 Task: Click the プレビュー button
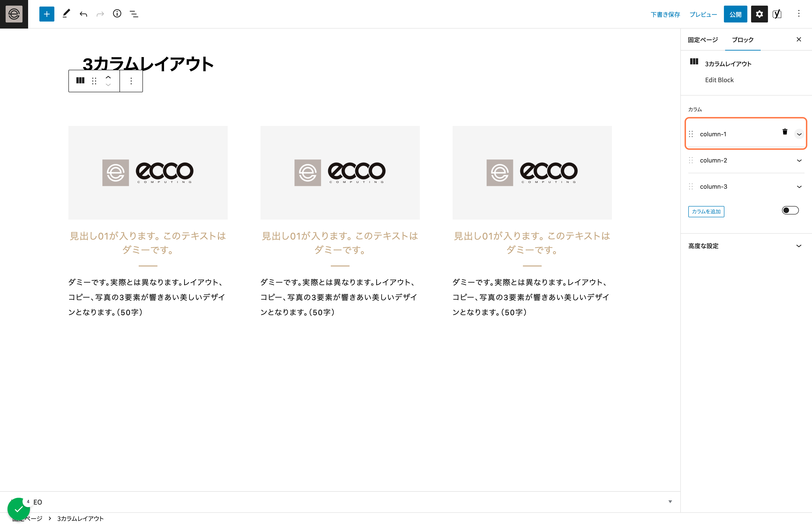click(x=703, y=14)
